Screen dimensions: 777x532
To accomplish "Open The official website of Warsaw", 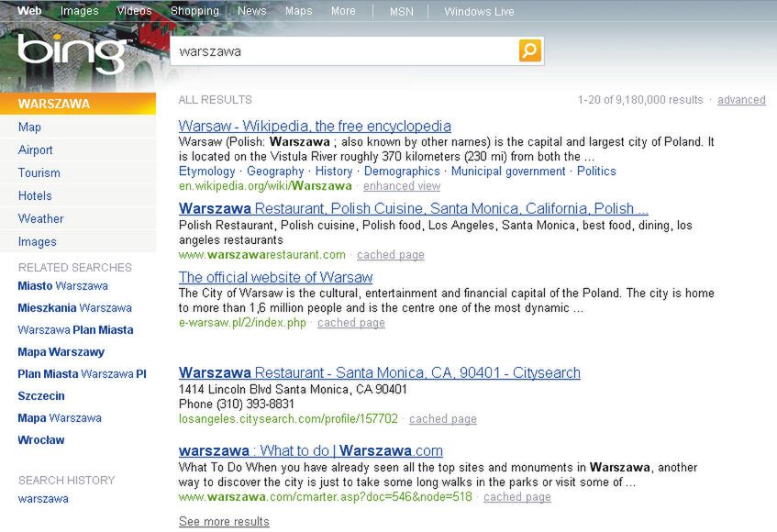I will (275, 277).
